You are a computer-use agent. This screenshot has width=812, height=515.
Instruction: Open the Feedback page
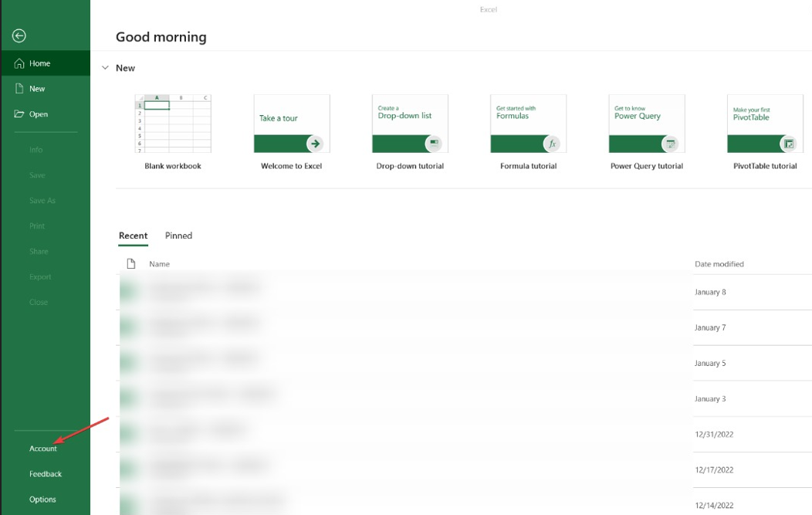point(45,473)
